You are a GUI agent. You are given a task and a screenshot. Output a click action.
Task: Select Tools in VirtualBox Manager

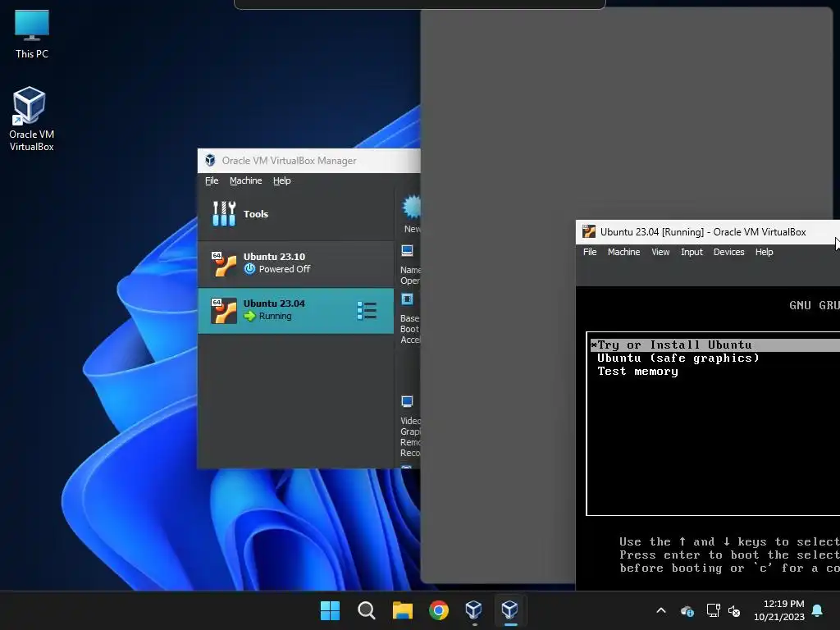295,214
